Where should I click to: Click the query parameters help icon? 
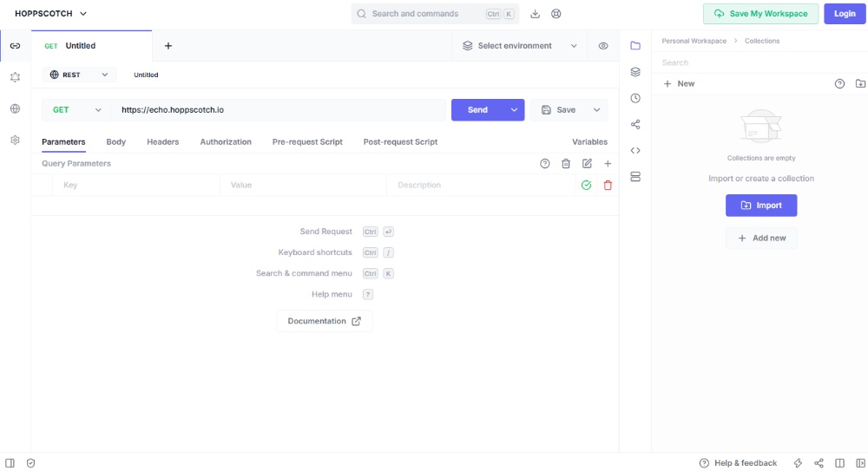point(545,163)
